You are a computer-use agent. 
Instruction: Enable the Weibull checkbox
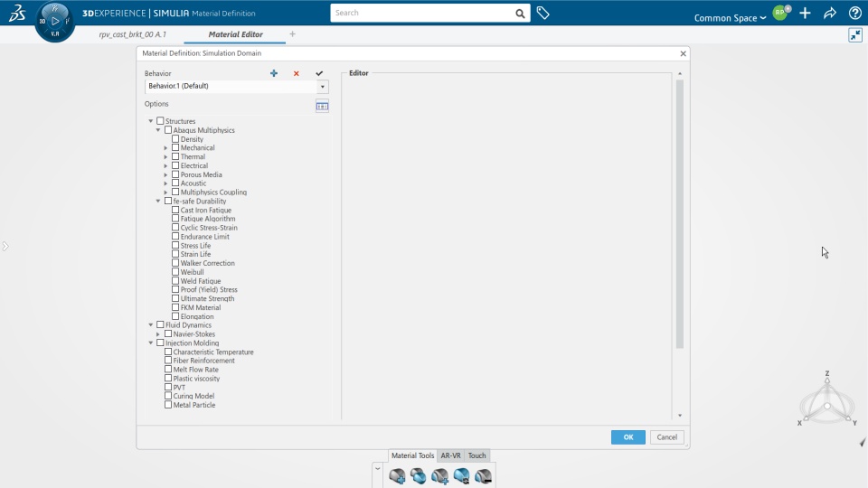(175, 272)
